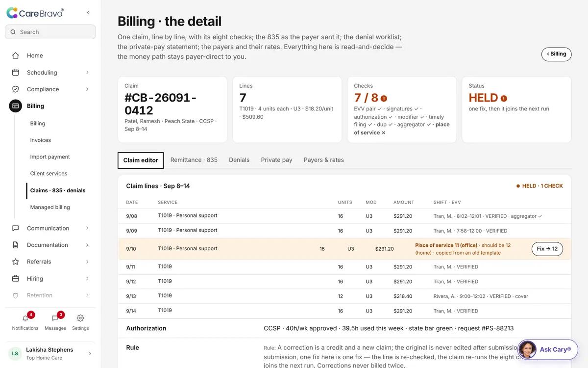This screenshot has height=368, width=588.
Task: Switch to the Denials tab
Action: click(239, 160)
